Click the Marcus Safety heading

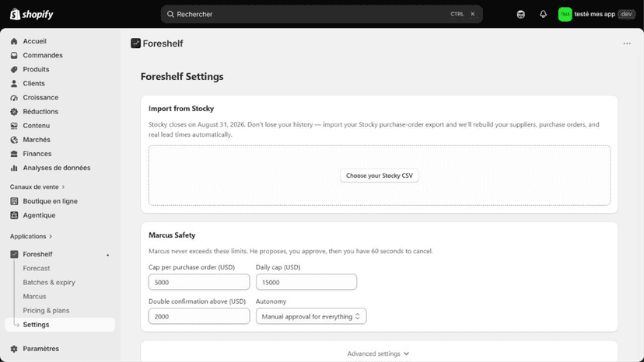172,235
